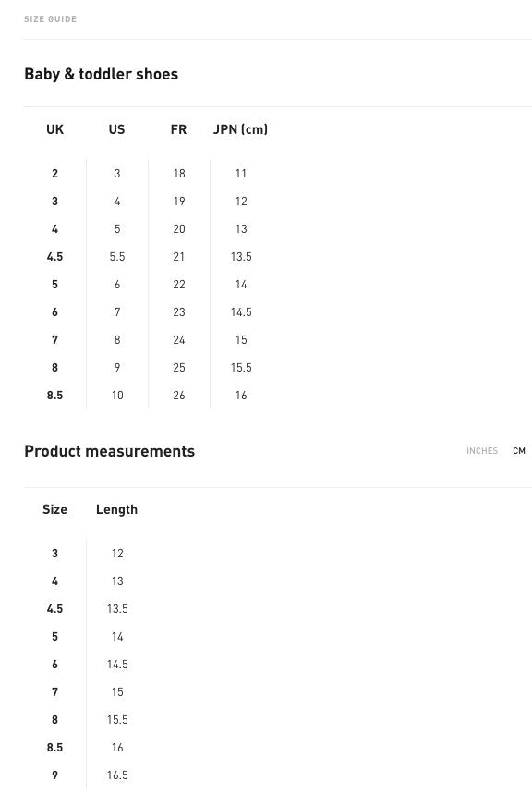Select UK size 8.5 in shoes table

[x=54, y=396]
